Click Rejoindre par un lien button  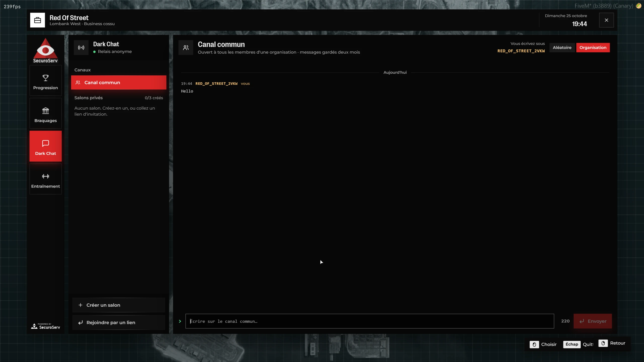(x=119, y=323)
